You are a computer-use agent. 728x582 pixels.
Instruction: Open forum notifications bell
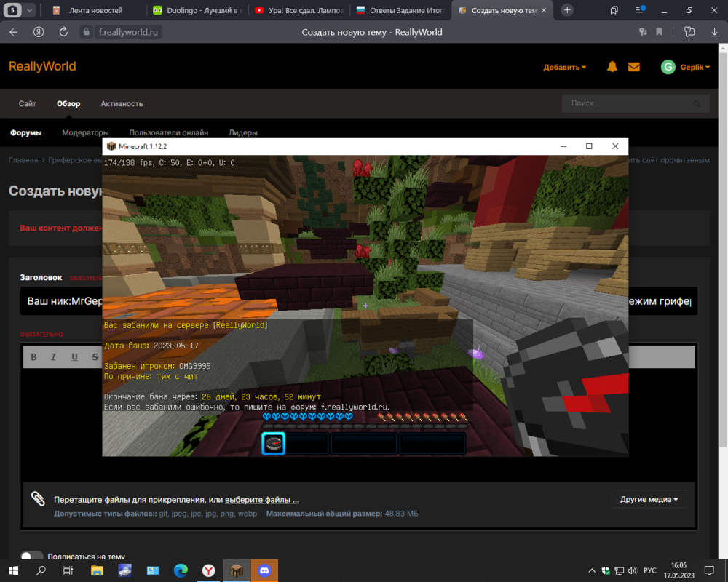[x=612, y=67]
